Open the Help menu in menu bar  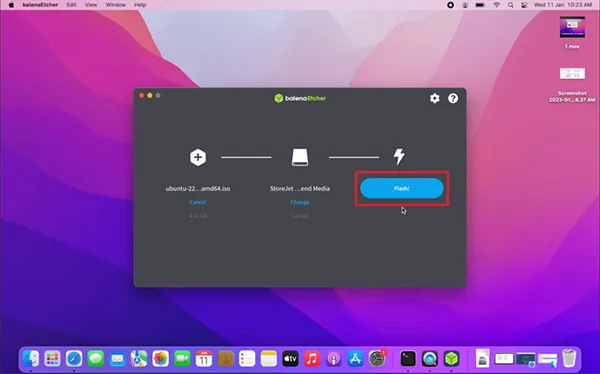(x=140, y=5)
